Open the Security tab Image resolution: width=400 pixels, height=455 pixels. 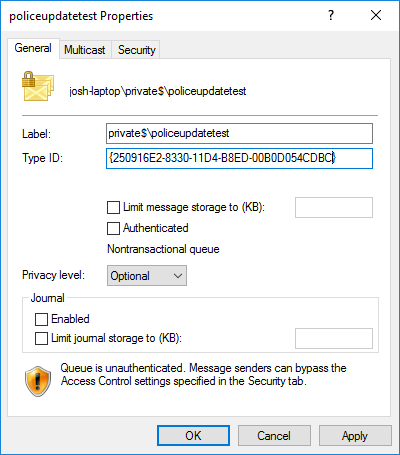tap(137, 50)
